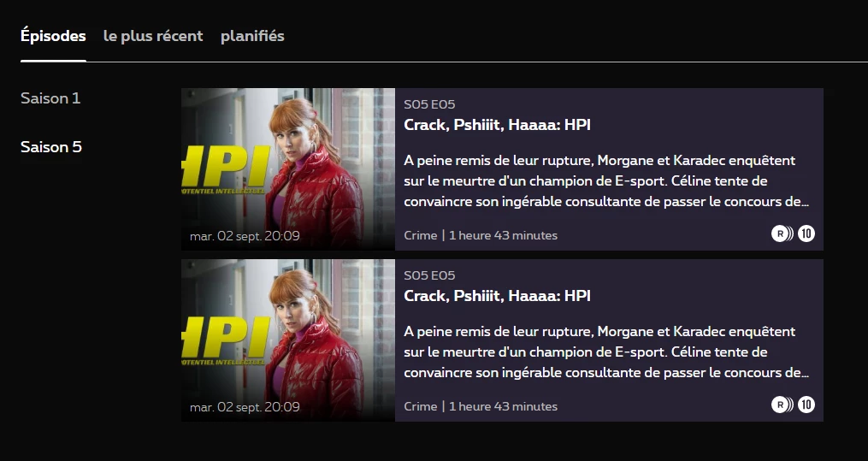Click the age 10 rating icon on first card
The image size is (868, 461).
pyautogui.click(x=806, y=234)
